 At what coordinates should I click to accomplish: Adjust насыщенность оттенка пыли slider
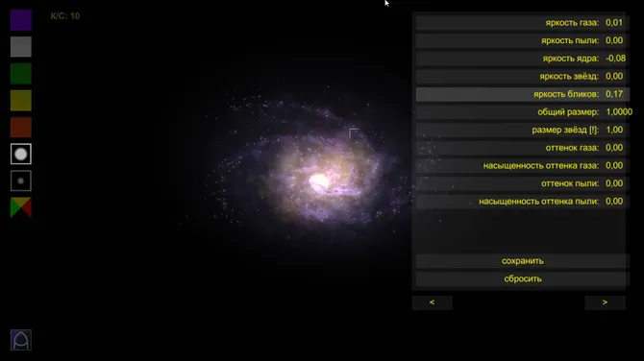click(523, 202)
